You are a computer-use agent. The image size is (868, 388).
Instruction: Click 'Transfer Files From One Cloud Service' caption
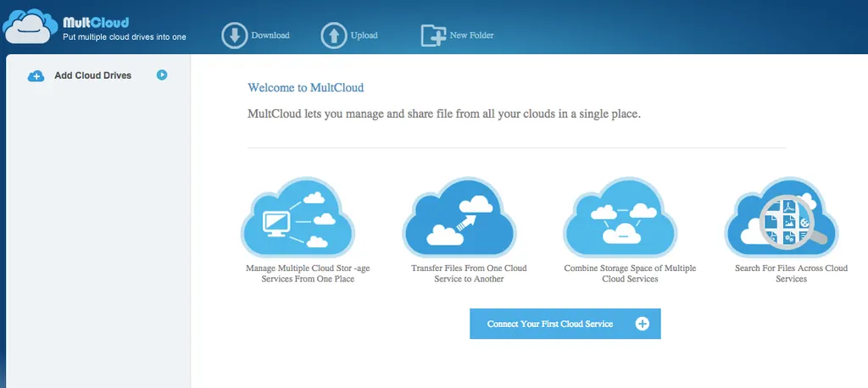coord(469,274)
